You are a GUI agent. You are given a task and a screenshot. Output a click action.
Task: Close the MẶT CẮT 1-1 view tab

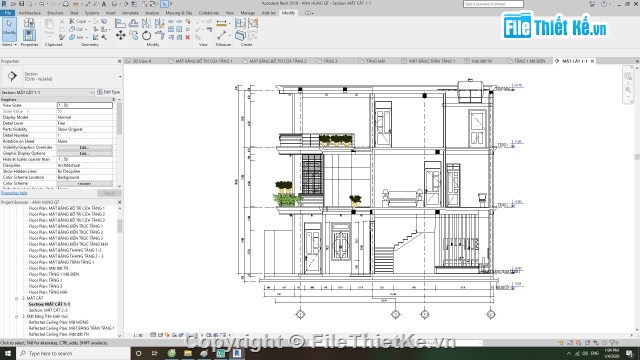[x=592, y=61]
